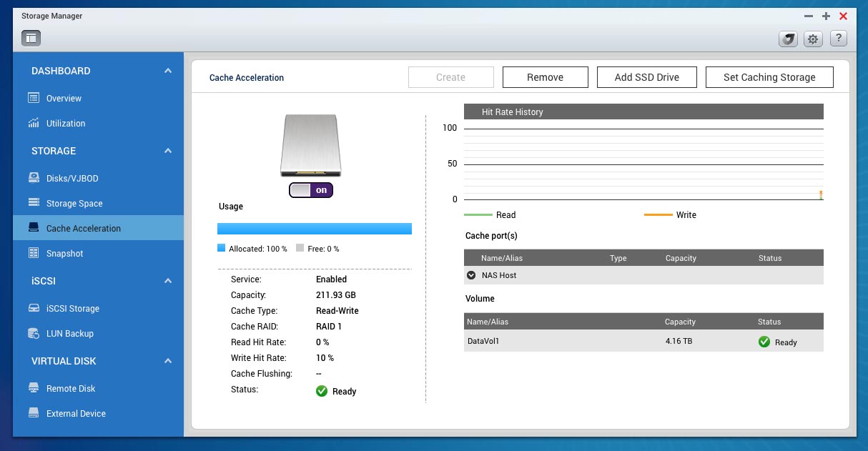
Task: Click the 10 % write hit rate
Action: coord(325,357)
